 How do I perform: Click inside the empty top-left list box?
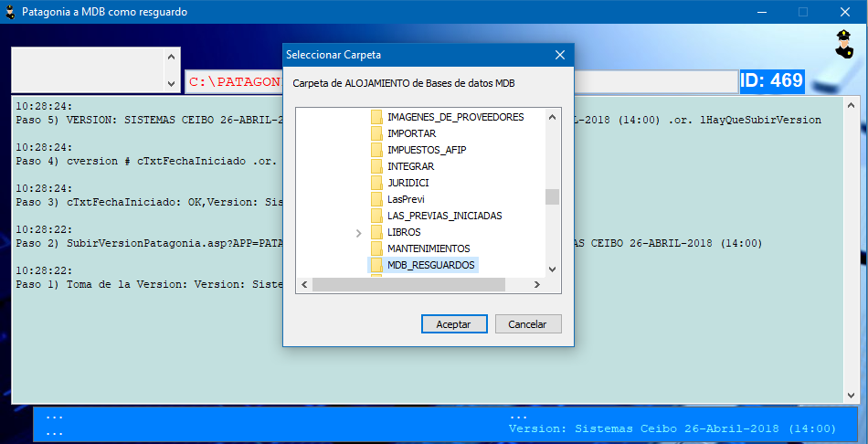tap(88, 70)
